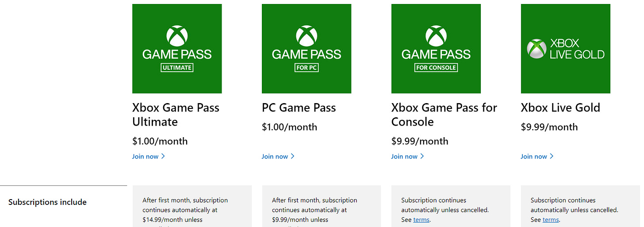Screen dimensions: 644x227
Task: Click chevron arrow beside Console's Join now
Action: point(422,156)
